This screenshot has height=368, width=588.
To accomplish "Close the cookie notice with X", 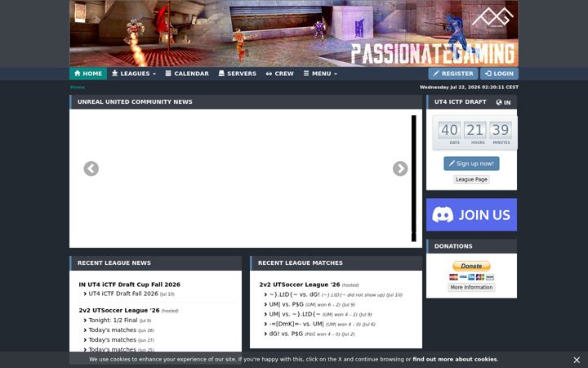I will (577, 360).
